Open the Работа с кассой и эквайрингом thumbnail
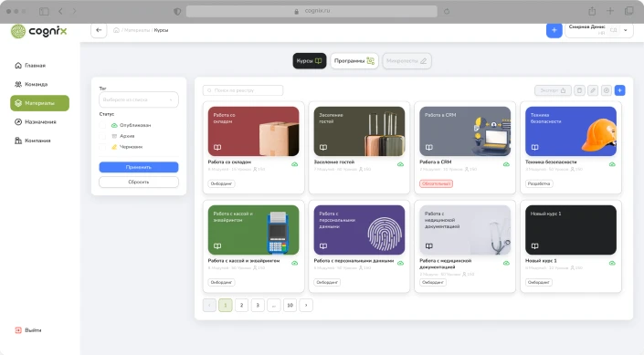 [253, 230]
